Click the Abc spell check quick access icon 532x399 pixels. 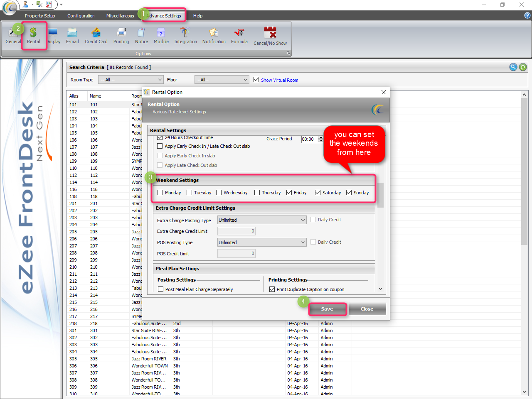pos(49,4)
